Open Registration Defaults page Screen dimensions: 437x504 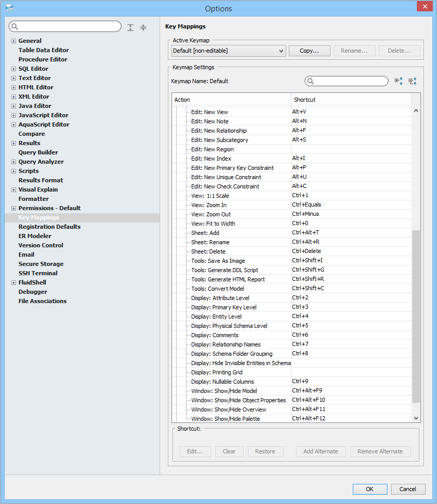pyautogui.click(x=50, y=227)
